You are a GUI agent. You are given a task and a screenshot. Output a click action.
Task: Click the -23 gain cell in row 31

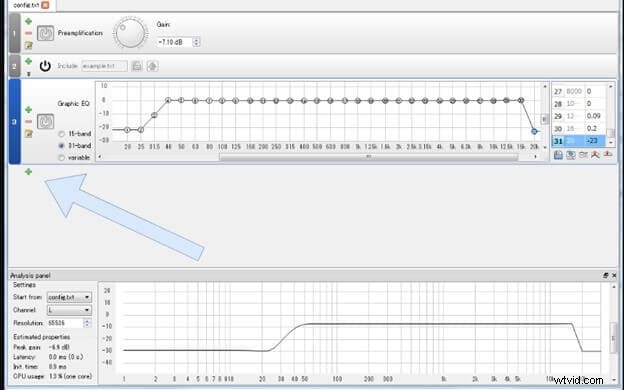click(x=595, y=141)
